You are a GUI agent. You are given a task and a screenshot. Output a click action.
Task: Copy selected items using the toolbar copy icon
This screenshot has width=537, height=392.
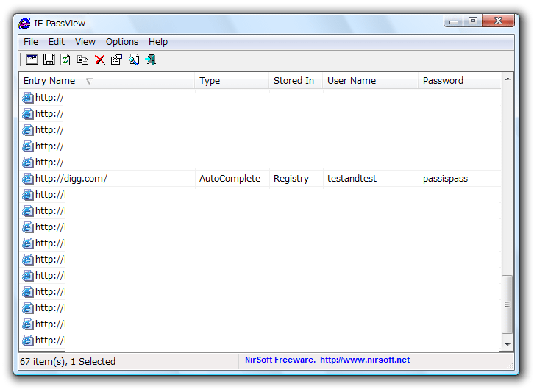coord(82,60)
